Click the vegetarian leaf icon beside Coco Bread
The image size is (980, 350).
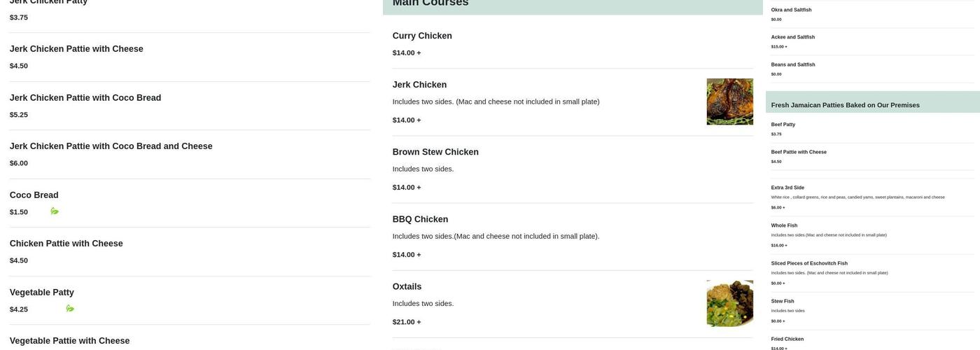[55, 211]
